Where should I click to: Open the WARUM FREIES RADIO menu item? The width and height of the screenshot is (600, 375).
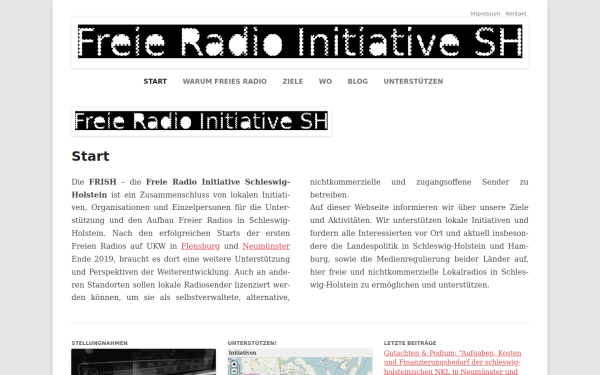point(225,82)
